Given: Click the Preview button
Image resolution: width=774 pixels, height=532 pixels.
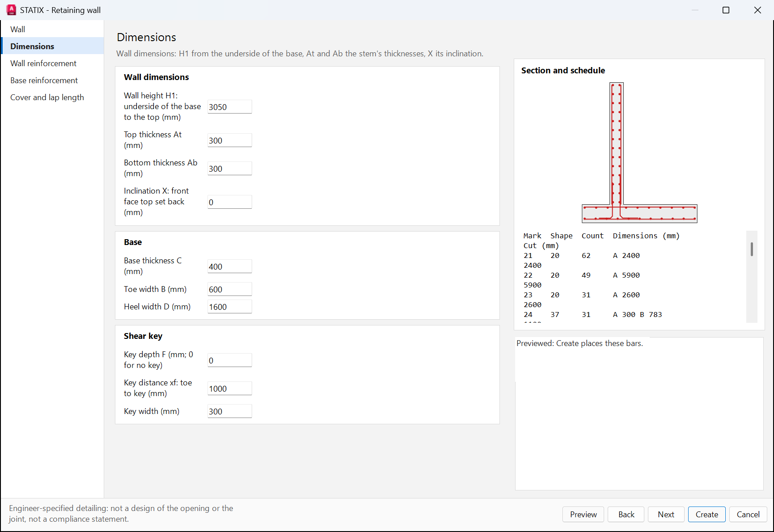Looking at the screenshot, I should pyautogui.click(x=583, y=515).
